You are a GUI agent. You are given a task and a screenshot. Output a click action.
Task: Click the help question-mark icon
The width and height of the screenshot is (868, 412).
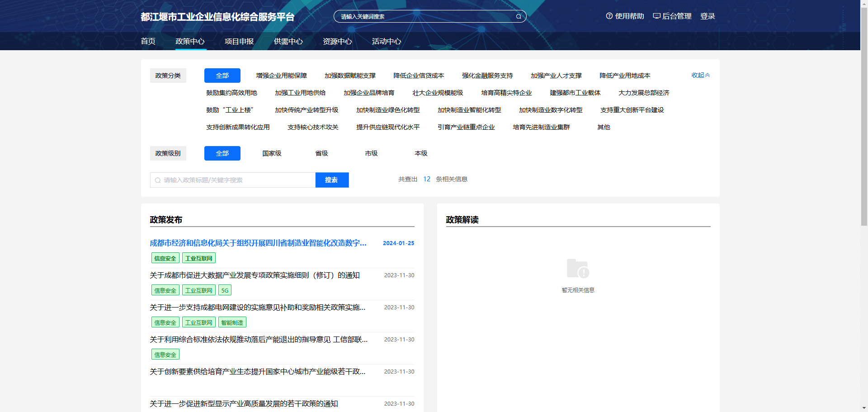[609, 16]
